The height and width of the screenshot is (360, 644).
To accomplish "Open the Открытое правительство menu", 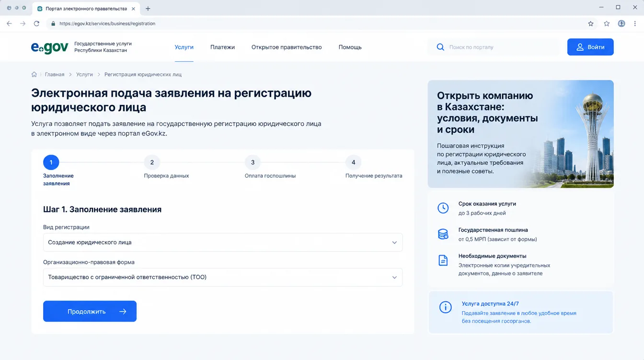I will pos(287,47).
